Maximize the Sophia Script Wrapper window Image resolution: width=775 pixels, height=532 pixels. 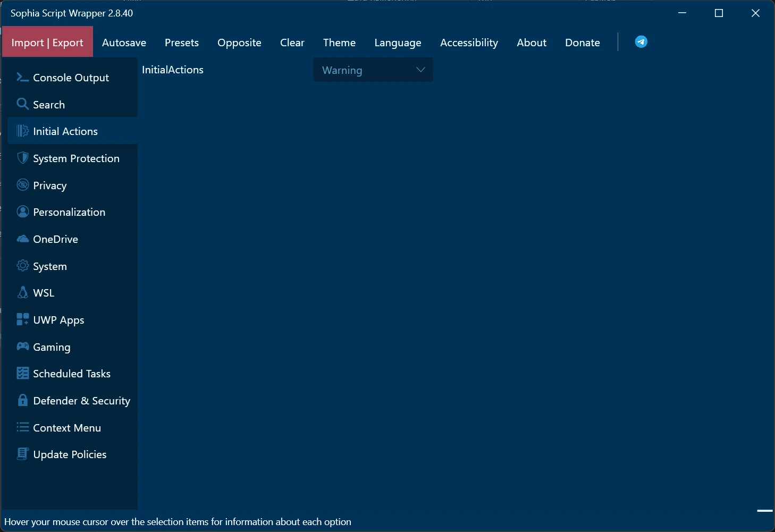coord(719,13)
